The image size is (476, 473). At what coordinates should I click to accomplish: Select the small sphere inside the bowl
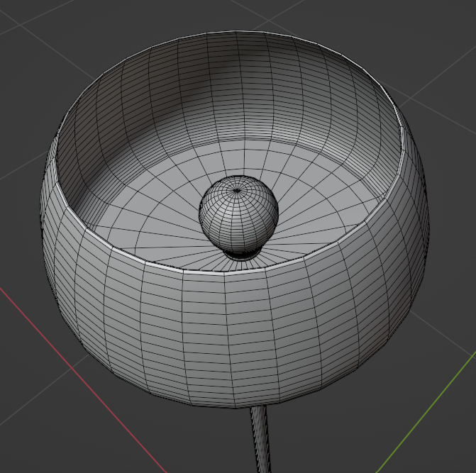238,214
